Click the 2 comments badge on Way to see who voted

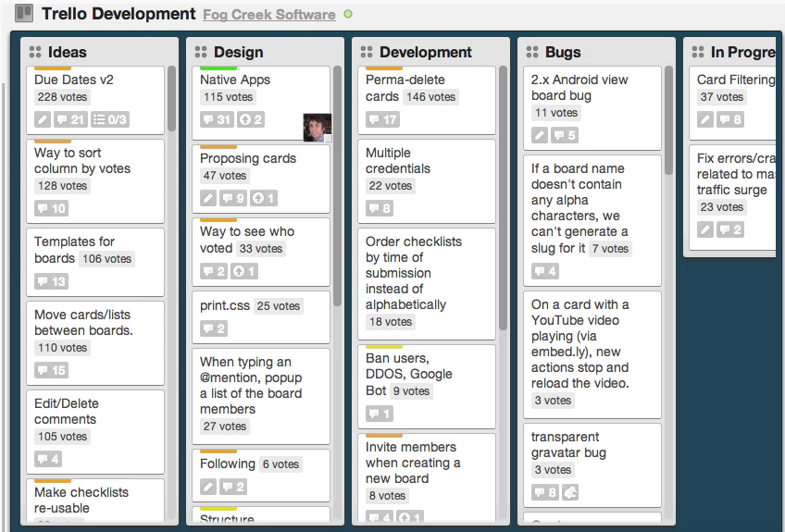[x=214, y=271]
